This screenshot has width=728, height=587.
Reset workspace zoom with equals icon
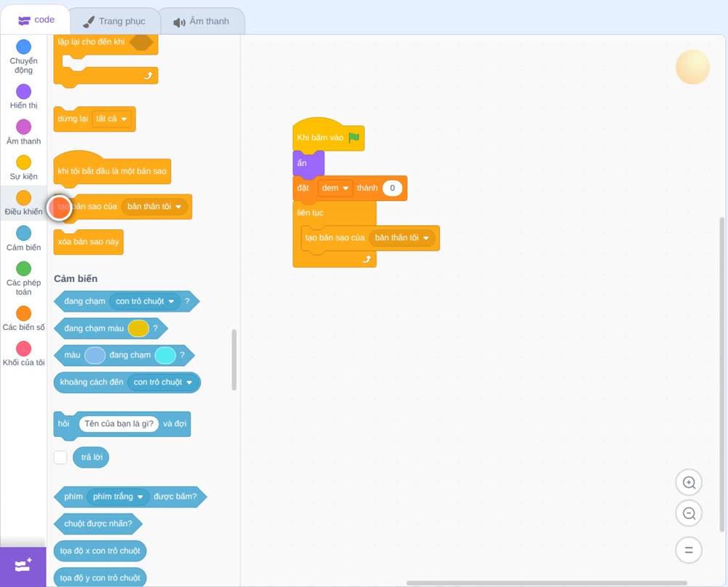pyautogui.click(x=689, y=550)
